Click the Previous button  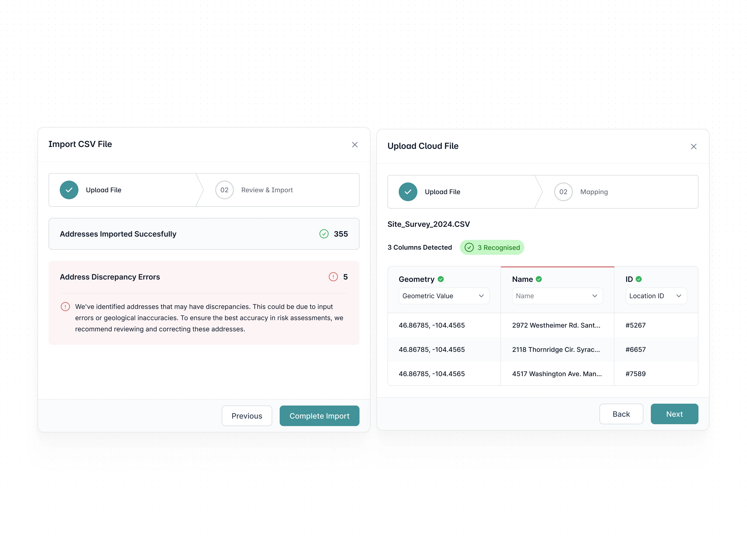[x=247, y=416]
